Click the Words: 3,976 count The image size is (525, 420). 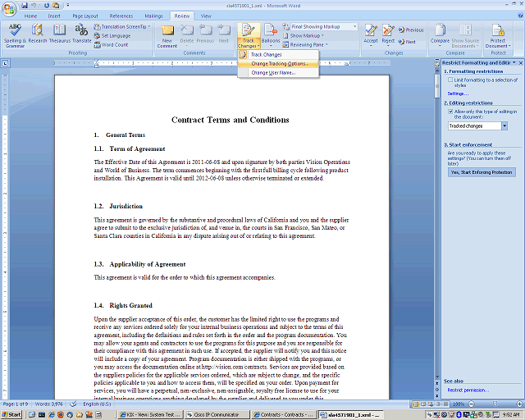[48, 404]
